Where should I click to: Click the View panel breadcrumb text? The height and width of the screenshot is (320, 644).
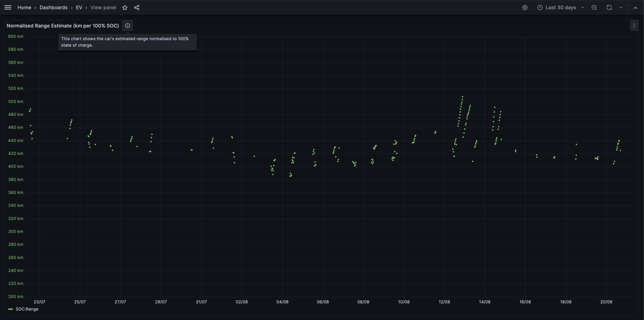[103, 7]
